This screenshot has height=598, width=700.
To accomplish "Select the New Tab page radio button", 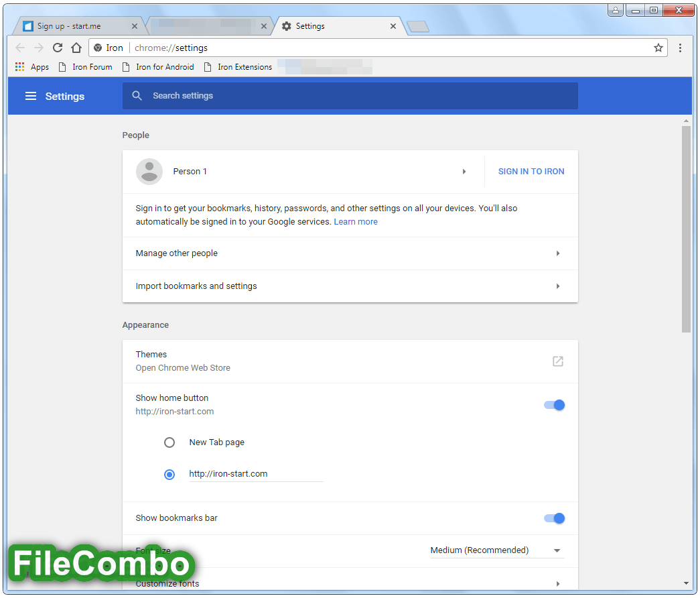I will (169, 442).
